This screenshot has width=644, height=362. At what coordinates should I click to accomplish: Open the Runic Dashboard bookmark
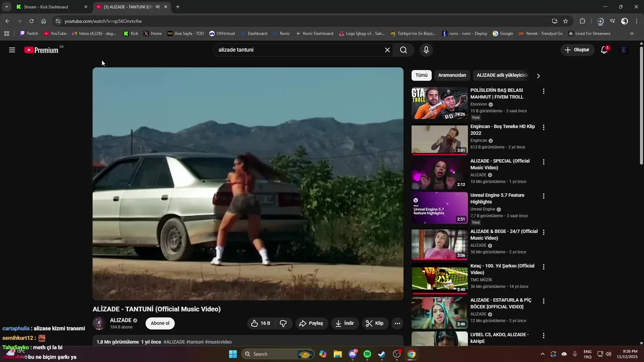(x=314, y=34)
